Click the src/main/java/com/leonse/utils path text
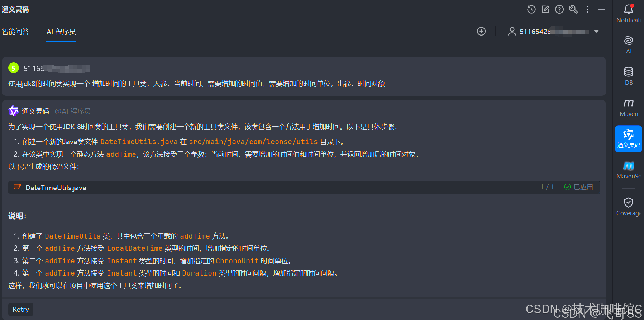Viewport: 644px width, 320px height. pyautogui.click(x=253, y=142)
